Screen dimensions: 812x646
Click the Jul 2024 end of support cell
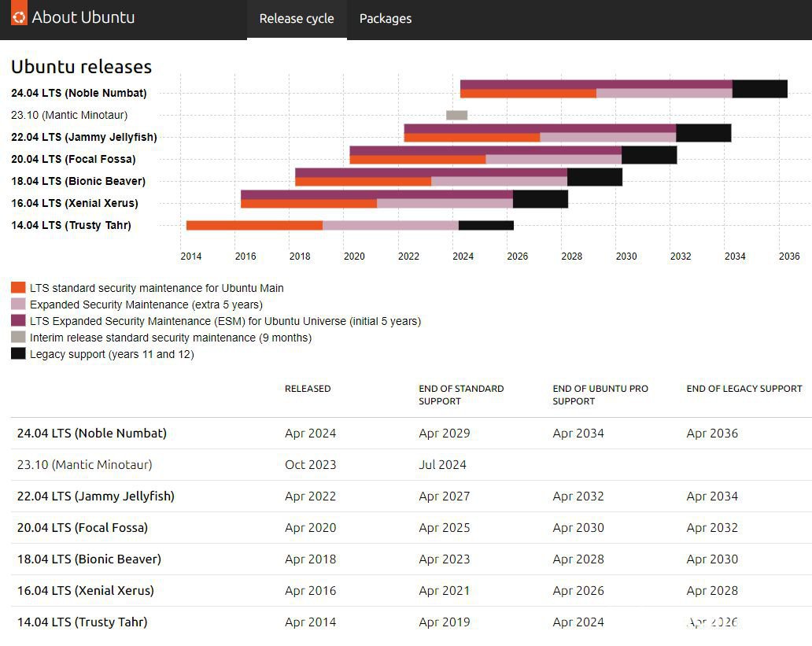click(x=442, y=465)
